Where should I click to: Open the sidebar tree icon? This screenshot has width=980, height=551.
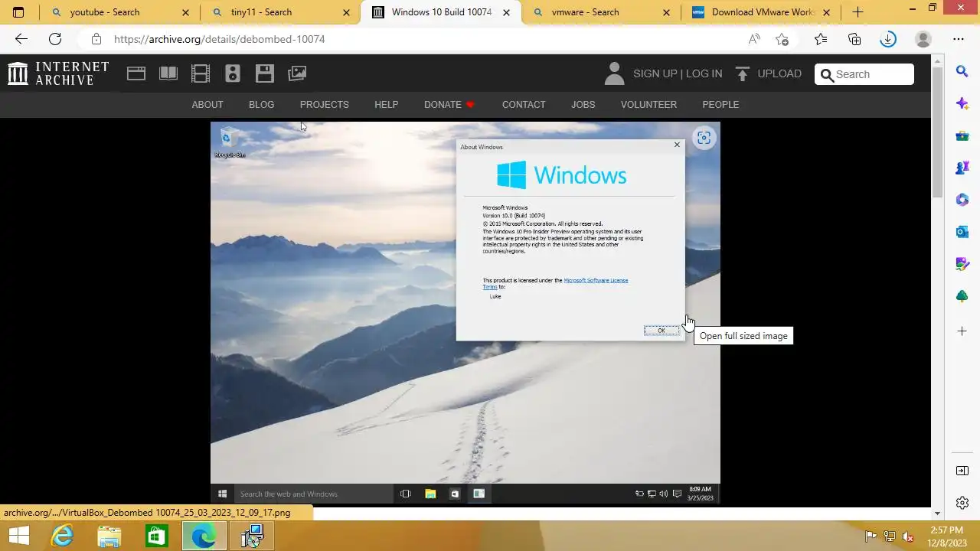point(962,296)
